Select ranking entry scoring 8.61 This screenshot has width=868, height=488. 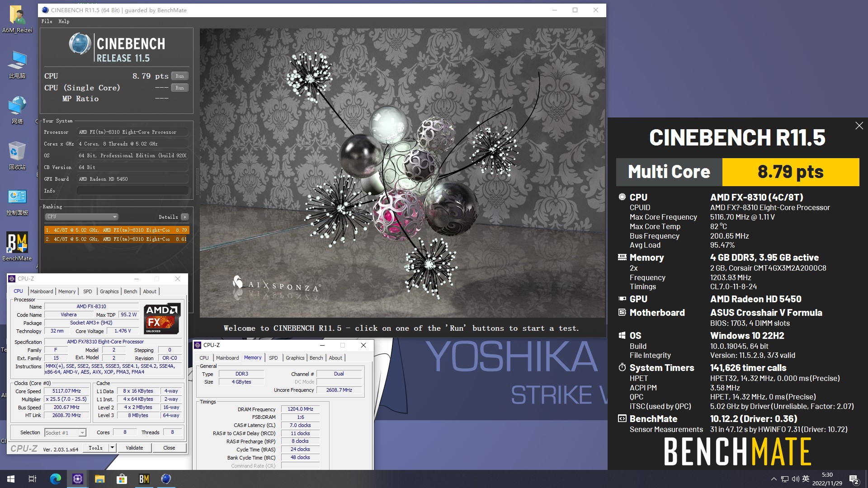(116, 239)
